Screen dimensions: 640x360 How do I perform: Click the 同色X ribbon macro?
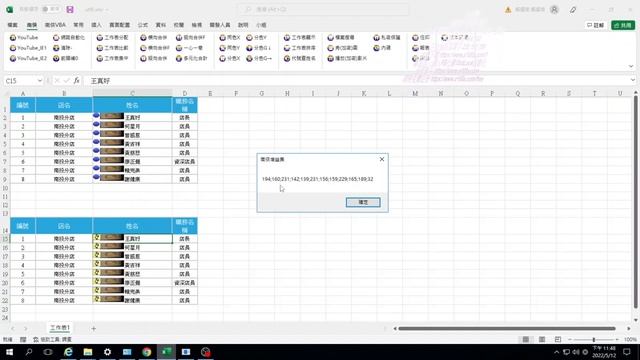pos(229,38)
